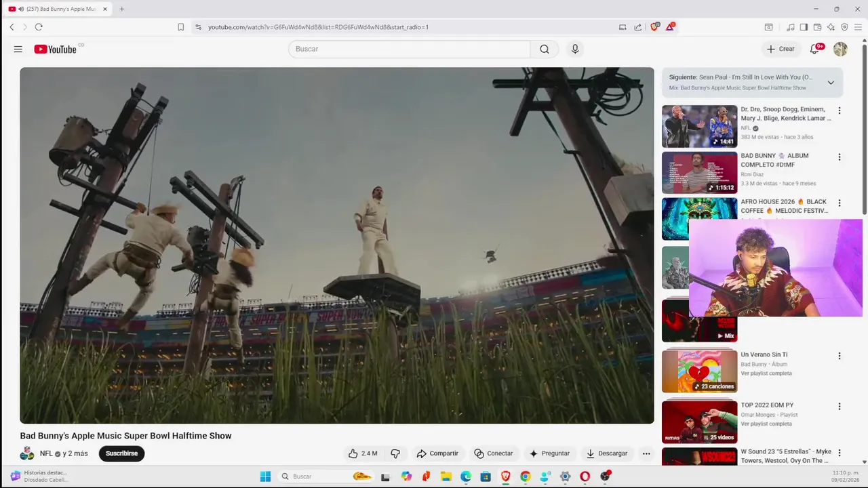Open the TOP 2022 EOM PY thumbnail
Image resolution: width=868 pixels, height=488 pixels.
699,422
